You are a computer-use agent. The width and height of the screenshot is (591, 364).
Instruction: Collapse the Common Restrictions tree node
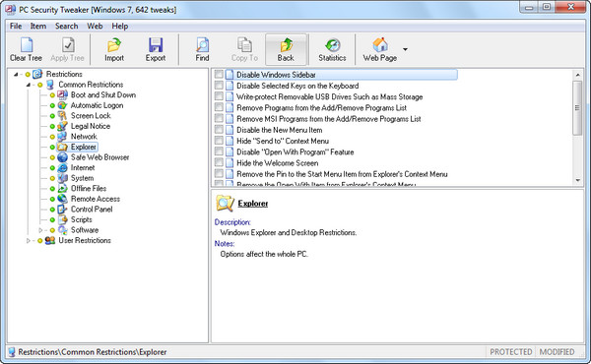click(x=29, y=85)
